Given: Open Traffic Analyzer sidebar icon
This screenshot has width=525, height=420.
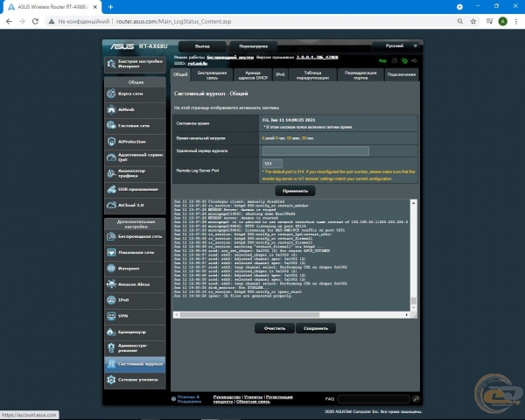Looking at the screenshot, I should (111, 173).
